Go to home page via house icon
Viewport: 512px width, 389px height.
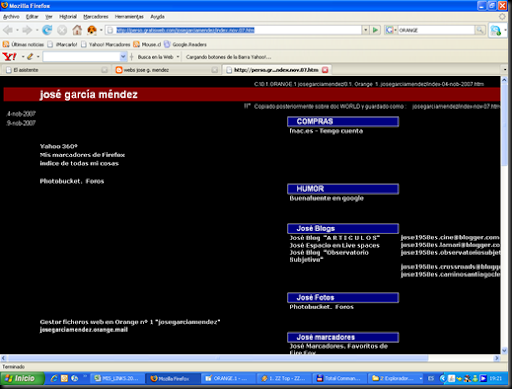click(x=77, y=30)
